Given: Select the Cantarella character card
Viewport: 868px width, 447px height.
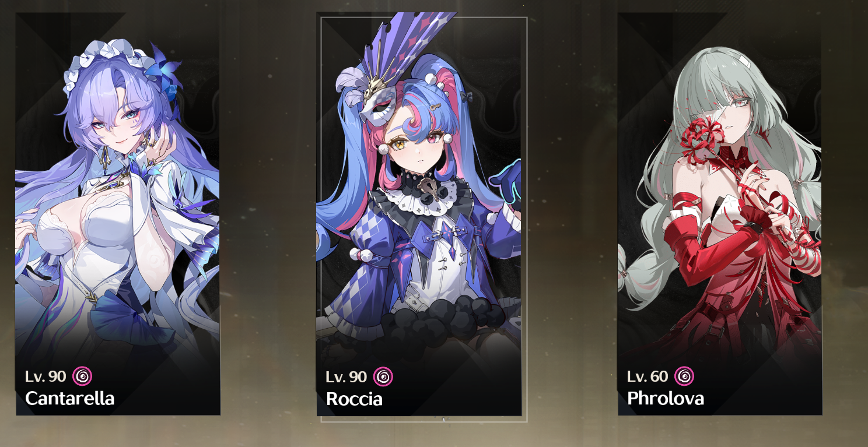Looking at the screenshot, I should pyautogui.click(x=118, y=214).
